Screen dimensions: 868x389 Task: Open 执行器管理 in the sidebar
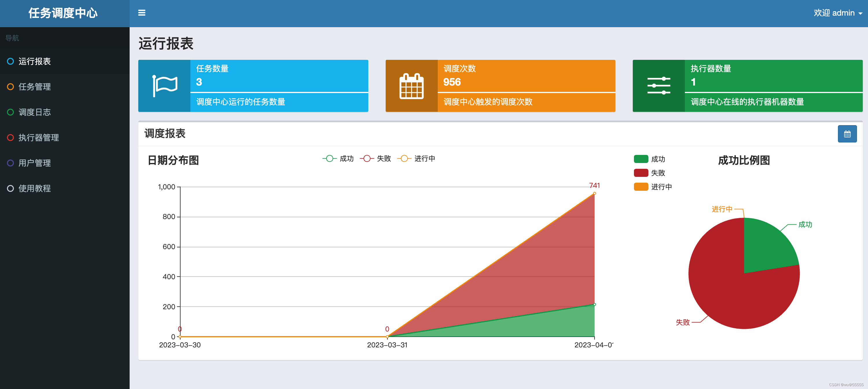click(x=65, y=138)
